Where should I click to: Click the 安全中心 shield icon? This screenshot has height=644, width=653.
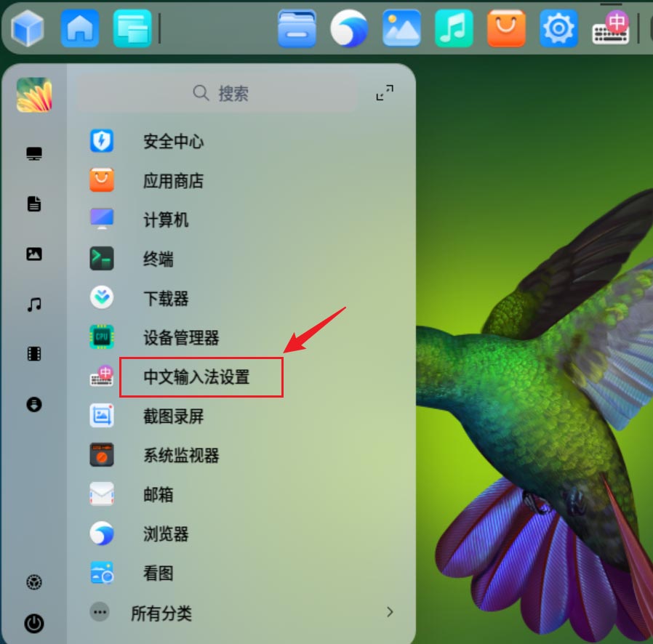pos(102,141)
